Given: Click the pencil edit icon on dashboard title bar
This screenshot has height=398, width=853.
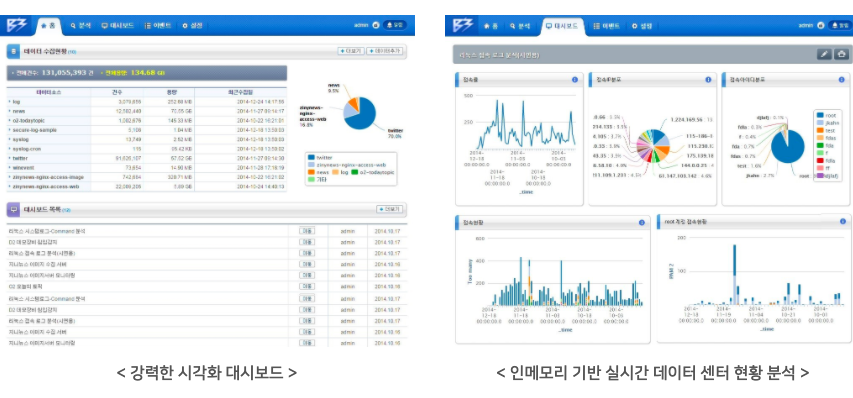Looking at the screenshot, I should click(824, 54).
